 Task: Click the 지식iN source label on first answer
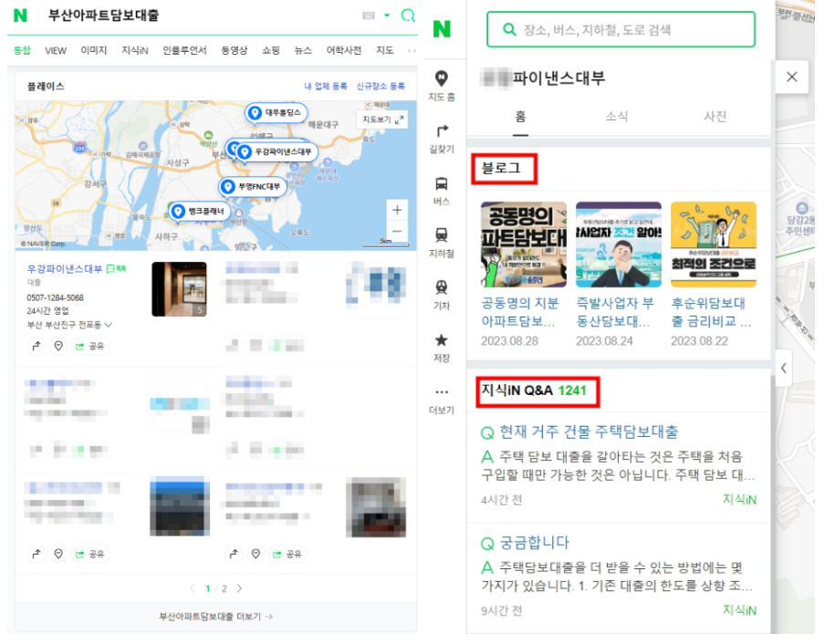pos(739,500)
